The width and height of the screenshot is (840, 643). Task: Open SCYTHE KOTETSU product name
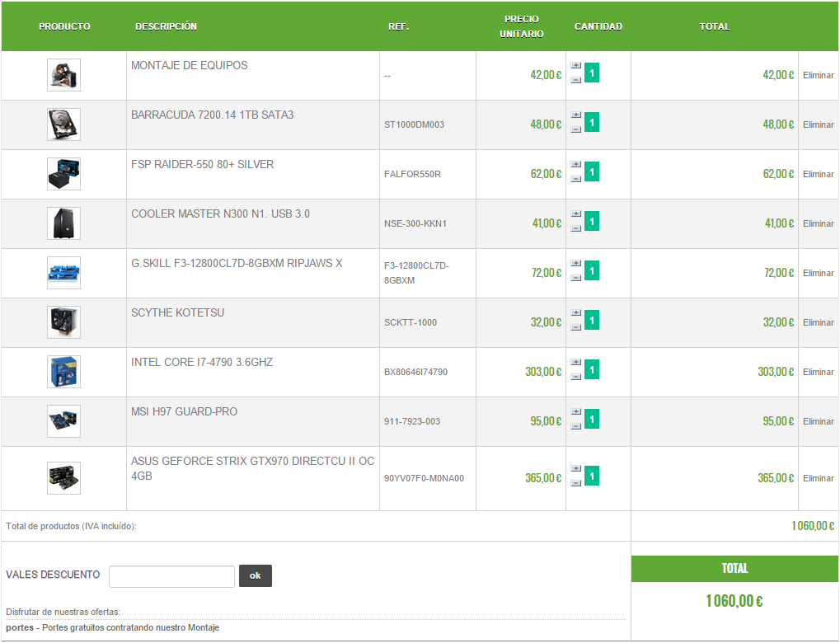[177, 313]
